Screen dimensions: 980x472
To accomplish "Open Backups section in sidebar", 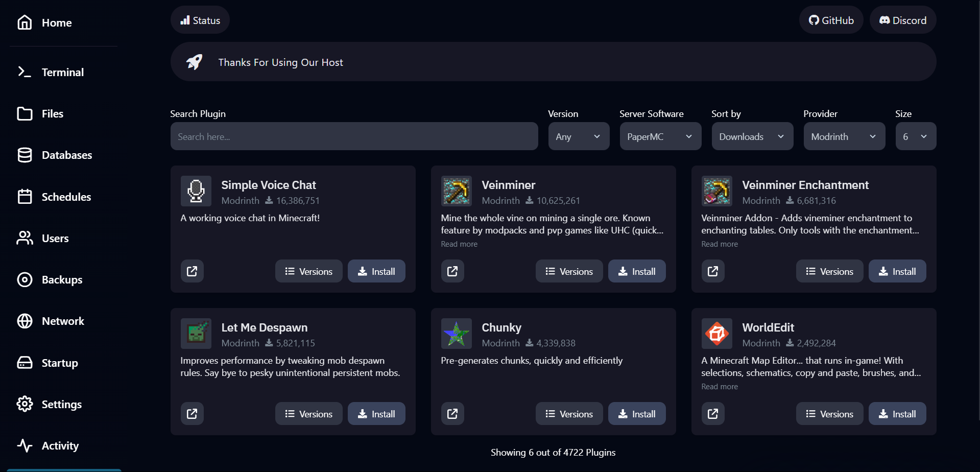I will tap(62, 280).
